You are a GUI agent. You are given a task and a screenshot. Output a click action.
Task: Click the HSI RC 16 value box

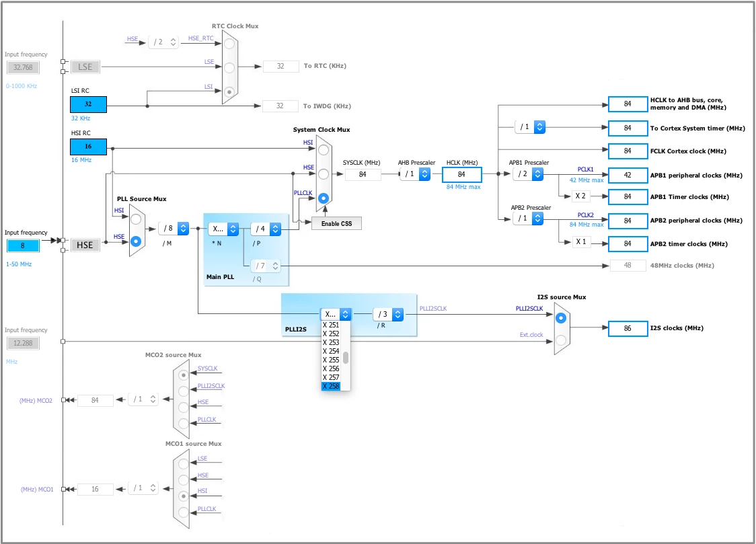[88, 147]
